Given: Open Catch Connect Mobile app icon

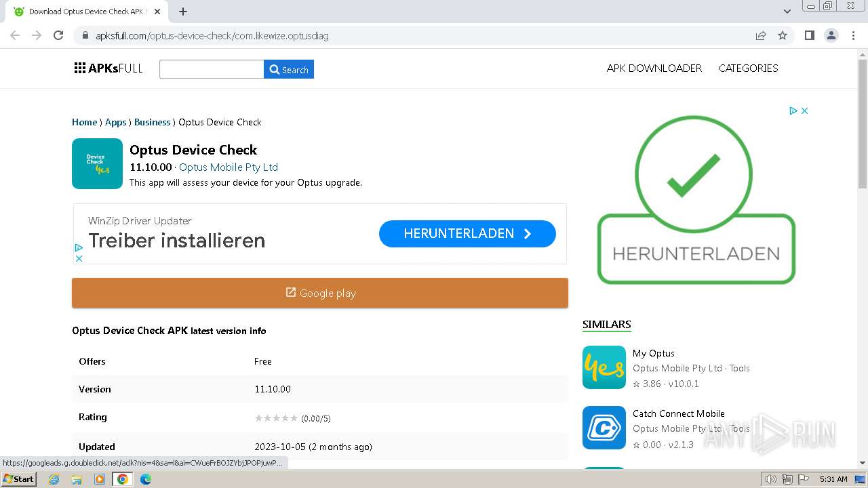Looking at the screenshot, I should [604, 428].
